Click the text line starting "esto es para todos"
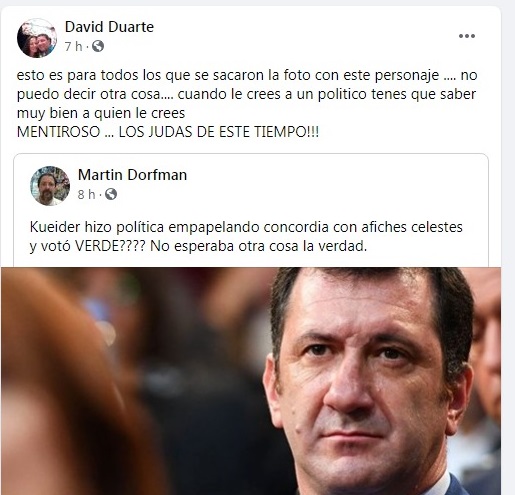Image resolution: width=515 pixels, height=495 pixels. [247, 75]
